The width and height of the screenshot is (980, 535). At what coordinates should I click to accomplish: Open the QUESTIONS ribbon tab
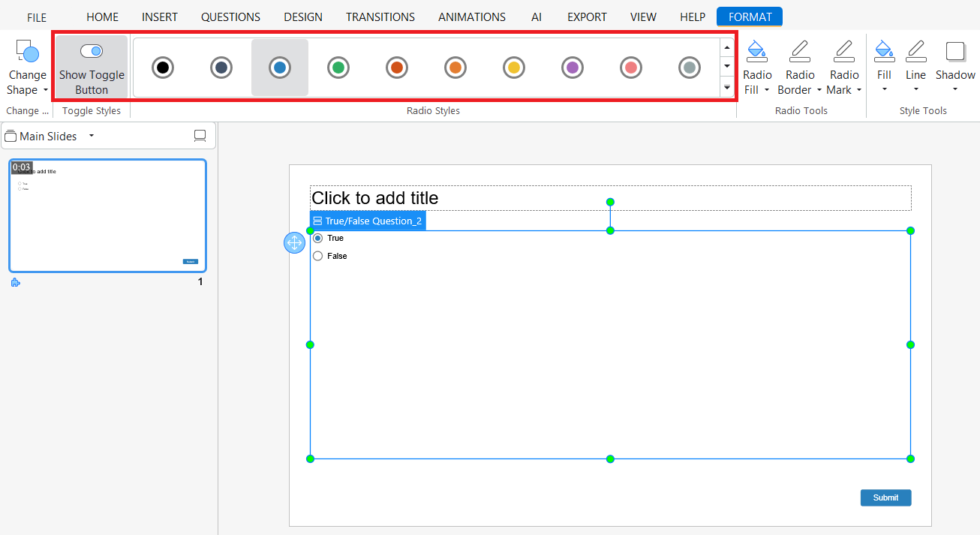click(230, 17)
